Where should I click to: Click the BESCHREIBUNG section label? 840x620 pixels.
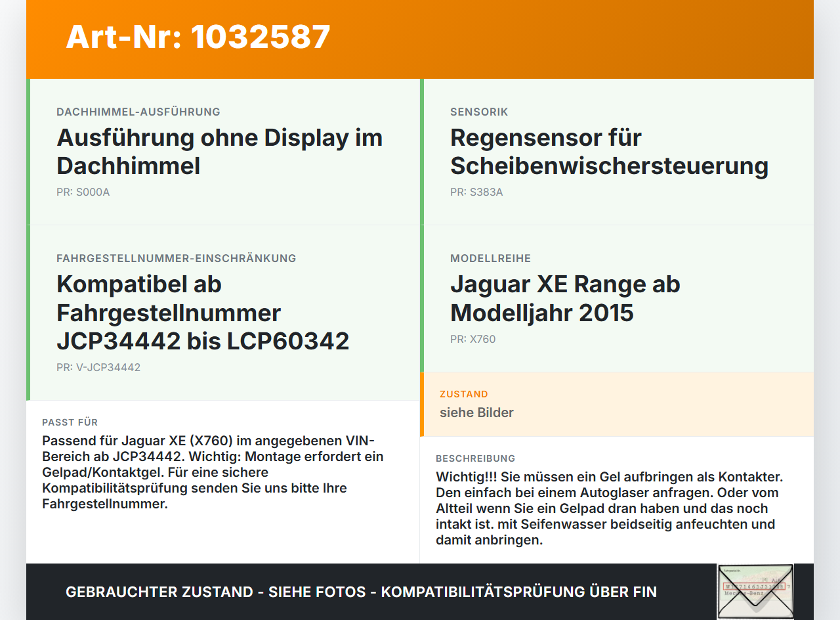476,458
